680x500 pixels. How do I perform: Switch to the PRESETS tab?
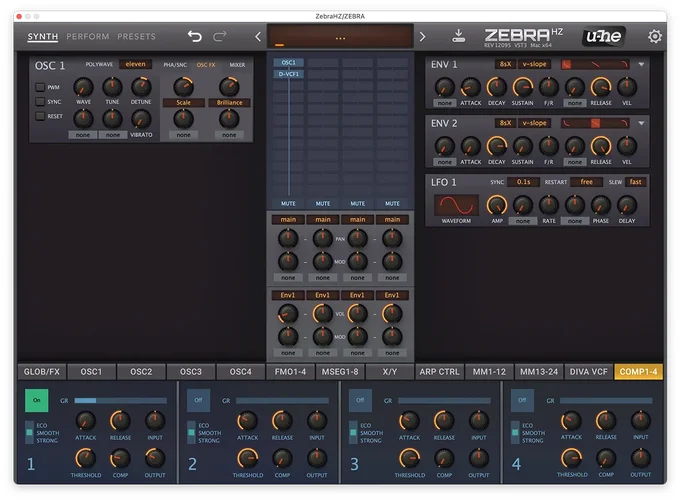(137, 37)
